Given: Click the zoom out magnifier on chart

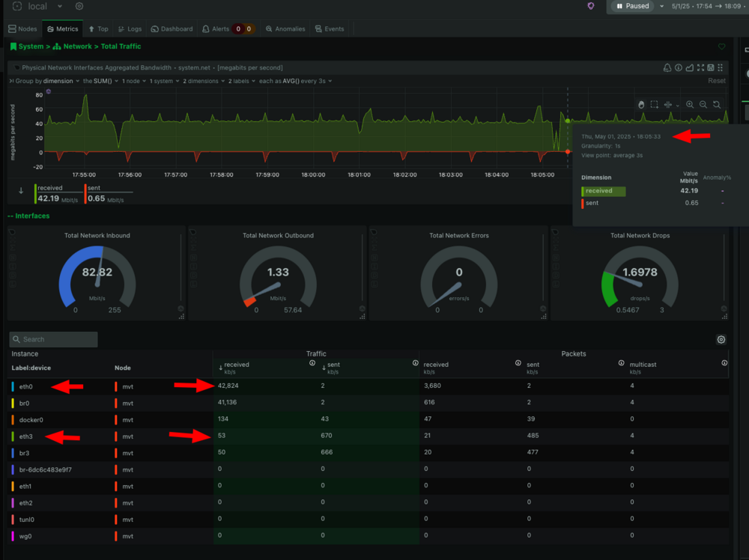Looking at the screenshot, I should [703, 105].
